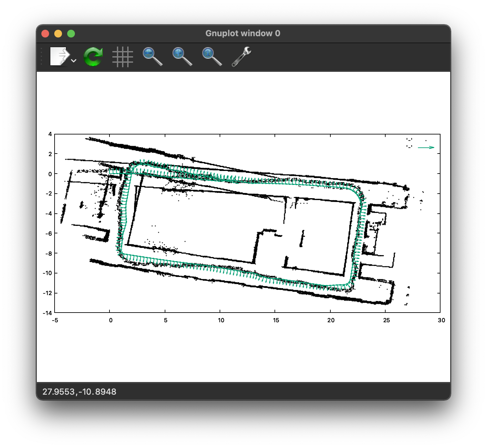Click the status bar coordinates 27.9553,-10.8948

pyautogui.click(x=79, y=392)
